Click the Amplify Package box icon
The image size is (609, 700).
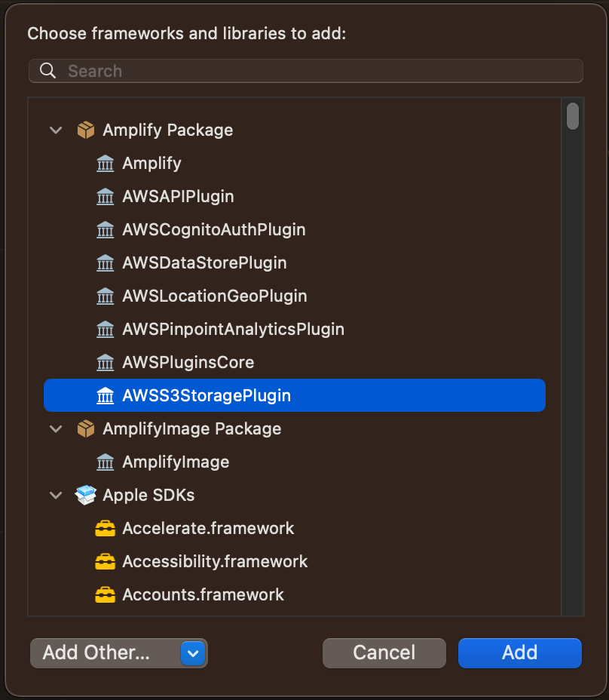pos(86,130)
